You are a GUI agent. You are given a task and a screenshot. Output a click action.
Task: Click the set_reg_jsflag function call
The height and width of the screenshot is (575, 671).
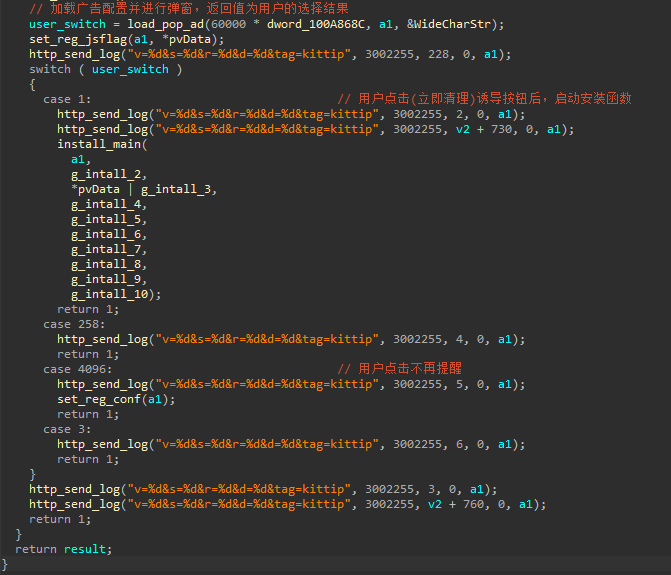click(x=78, y=40)
